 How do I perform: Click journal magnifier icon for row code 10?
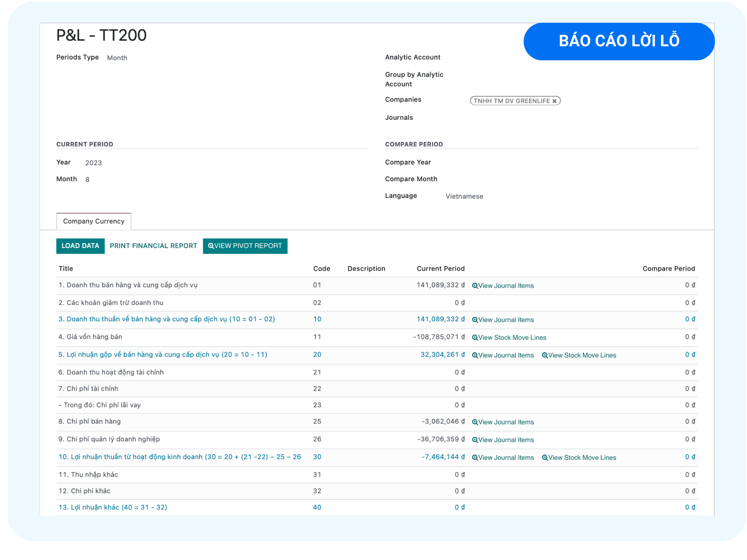click(475, 320)
